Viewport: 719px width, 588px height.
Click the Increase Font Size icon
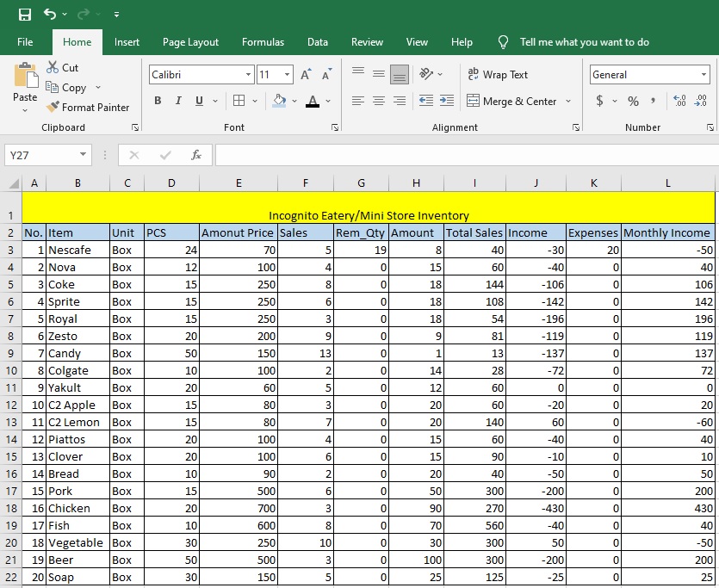coord(306,75)
